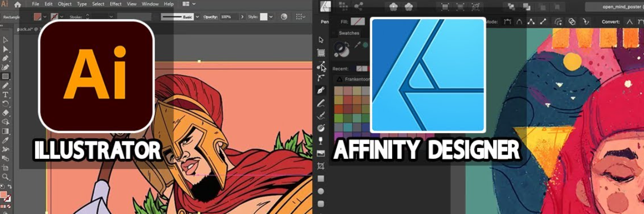
Task: Select the Ellipse shape tool in Affinity
Action: click(321, 191)
